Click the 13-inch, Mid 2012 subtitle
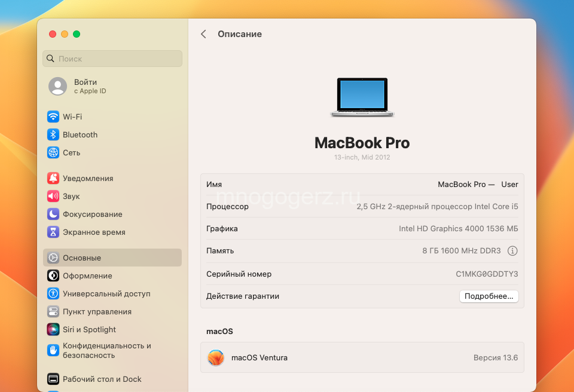Viewport: 574px width, 392px height. point(362,157)
